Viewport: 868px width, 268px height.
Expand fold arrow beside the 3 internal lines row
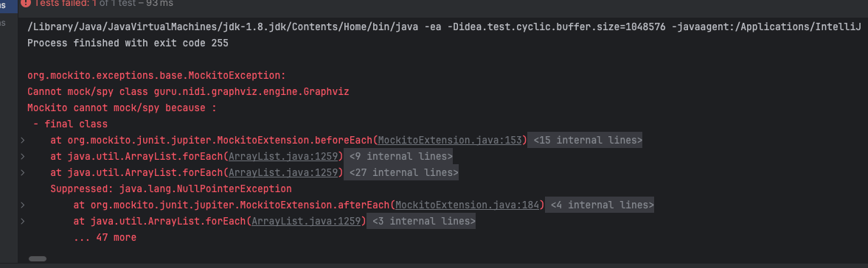coord(22,222)
